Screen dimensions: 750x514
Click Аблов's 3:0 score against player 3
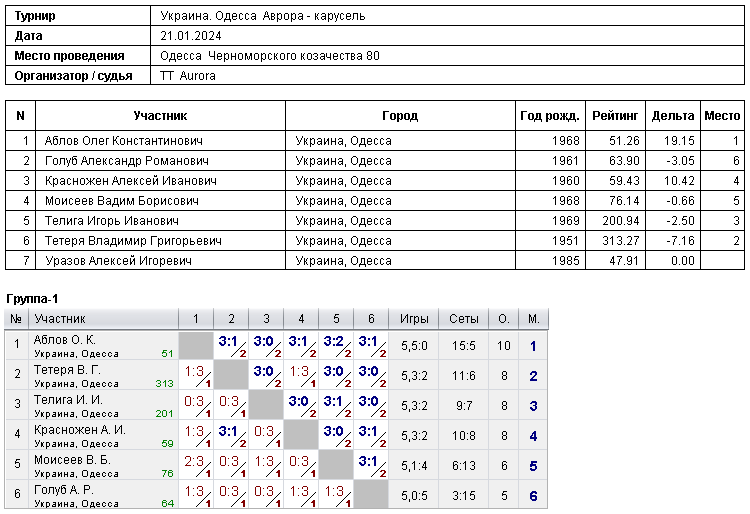[263, 342]
